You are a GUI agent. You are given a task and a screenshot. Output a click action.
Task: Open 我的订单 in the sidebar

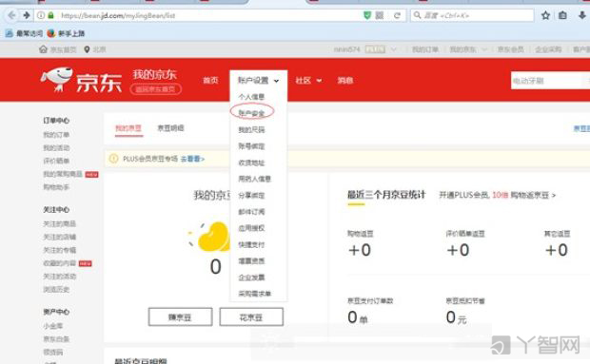coord(56,135)
